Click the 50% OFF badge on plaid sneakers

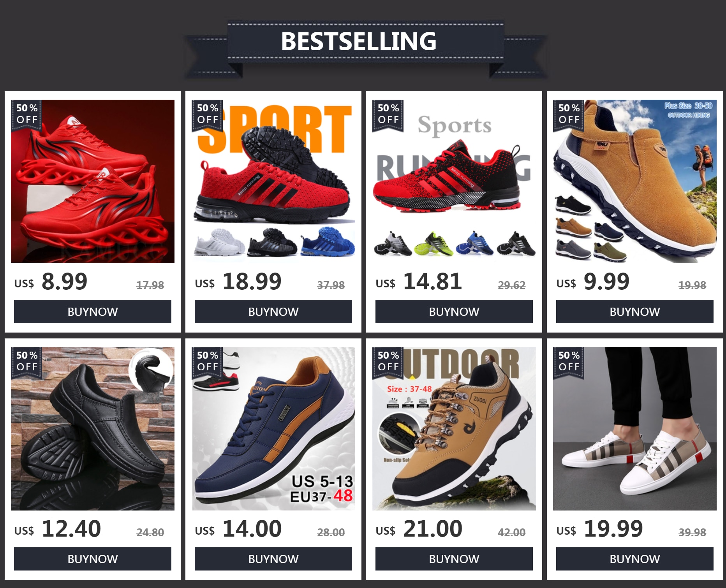[x=569, y=362]
